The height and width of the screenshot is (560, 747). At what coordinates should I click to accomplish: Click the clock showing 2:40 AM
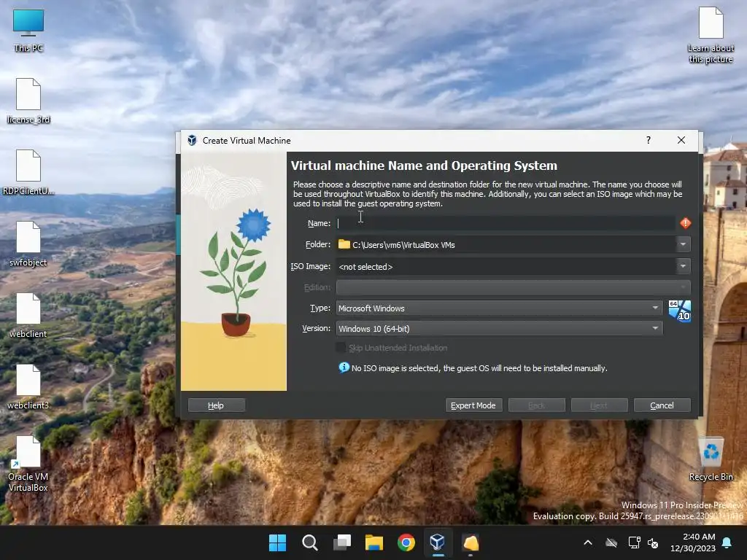pos(699,537)
